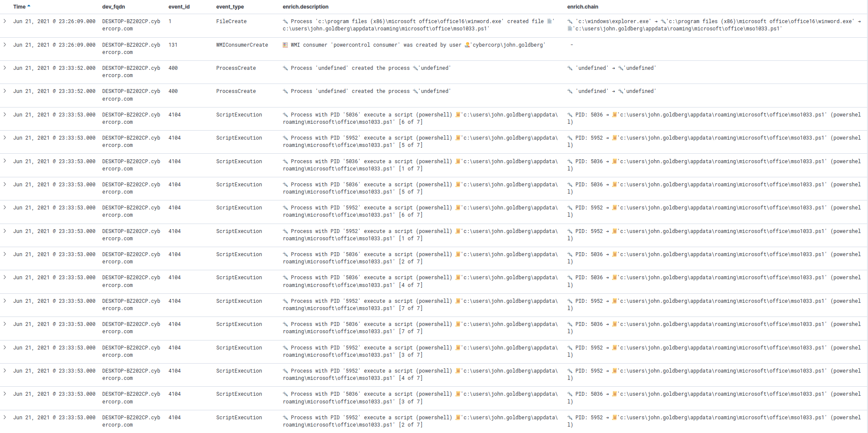Click 'PID: 5036' chain text in the [3 of 7] row
The width and height of the screenshot is (868, 433).
pyautogui.click(x=589, y=394)
